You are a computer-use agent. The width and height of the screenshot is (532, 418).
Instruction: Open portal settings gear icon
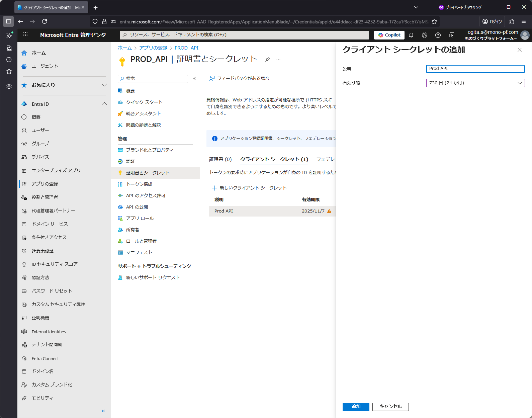pos(425,35)
